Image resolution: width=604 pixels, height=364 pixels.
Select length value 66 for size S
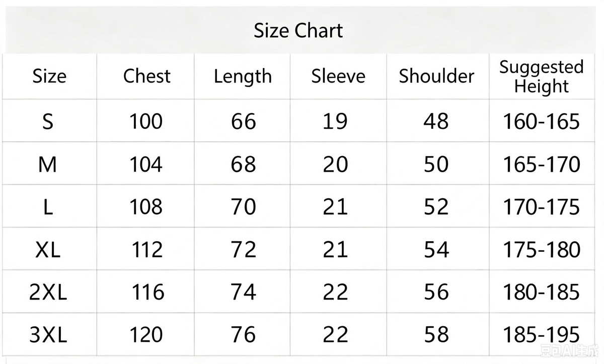pyautogui.click(x=244, y=121)
